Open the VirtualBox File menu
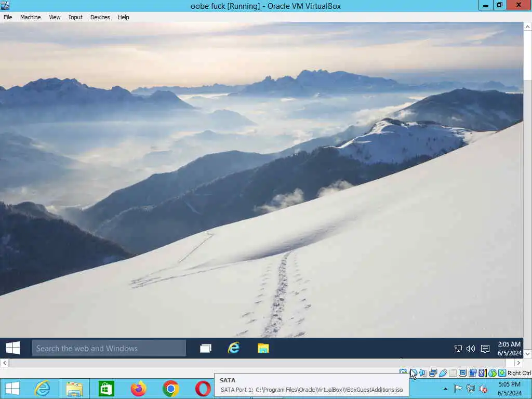532x399 pixels. tap(8, 17)
